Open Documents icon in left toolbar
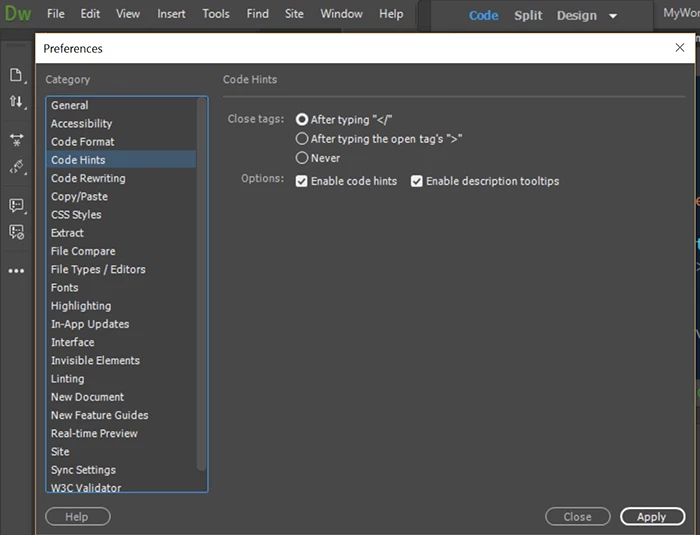The image size is (700, 535). click(17, 75)
